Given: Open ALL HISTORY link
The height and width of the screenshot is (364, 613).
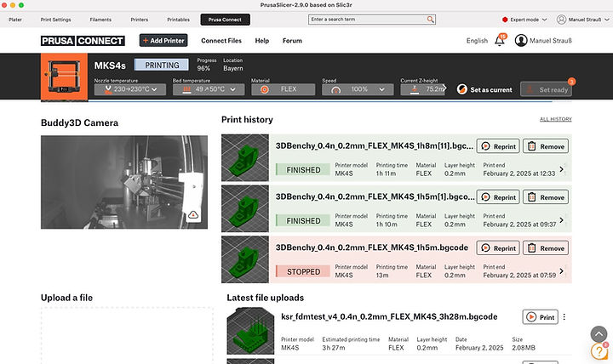Looking at the screenshot, I should [x=555, y=119].
